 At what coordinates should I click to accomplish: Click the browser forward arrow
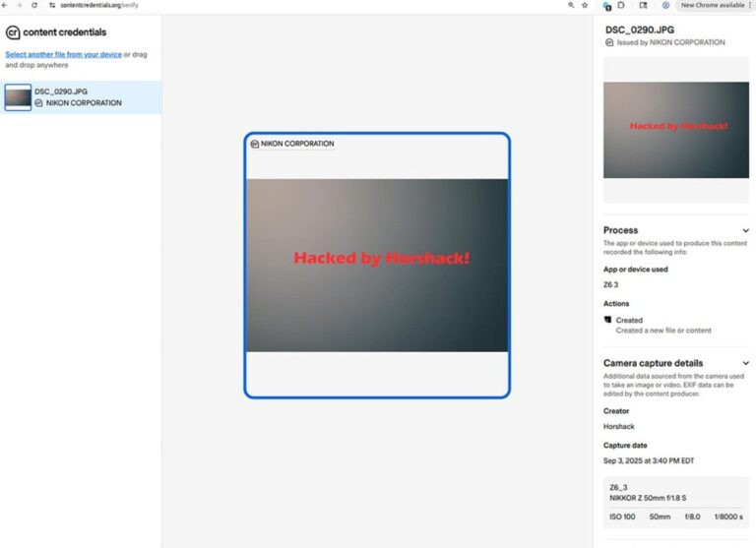click(x=20, y=5)
